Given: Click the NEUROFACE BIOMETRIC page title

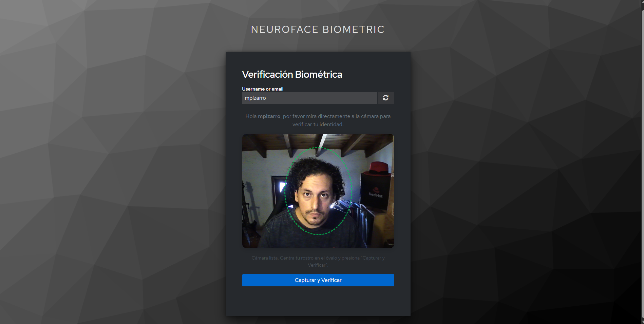Looking at the screenshot, I should click(x=318, y=30).
